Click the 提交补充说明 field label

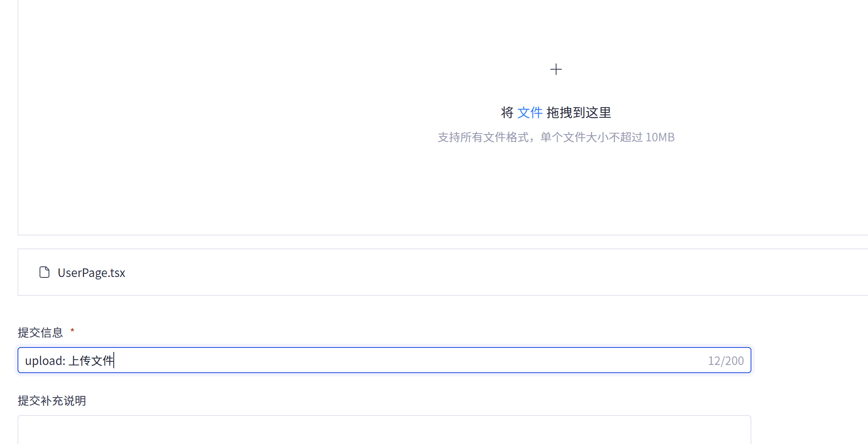pyautogui.click(x=52, y=400)
